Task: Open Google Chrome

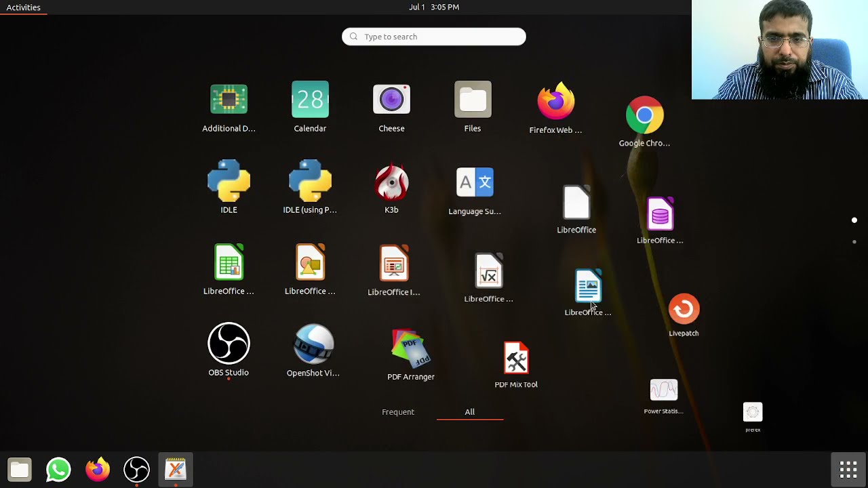Action: point(645,115)
